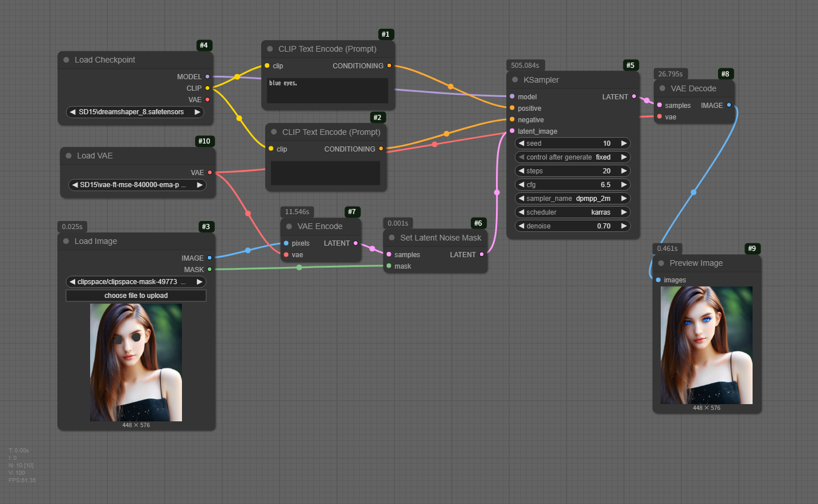The width and height of the screenshot is (818, 504).
Task: Click the MASK output port on Load Image
Action: tap(210, 269)
